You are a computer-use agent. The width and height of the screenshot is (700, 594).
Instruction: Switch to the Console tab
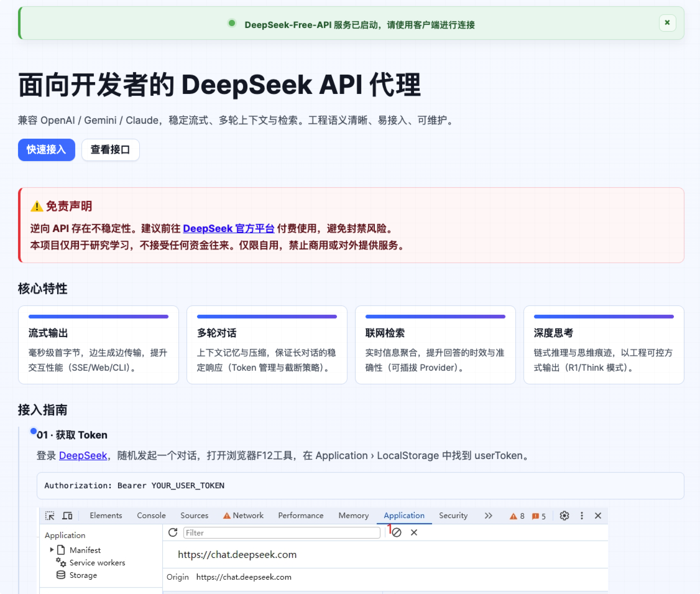[x=151, y=516]
